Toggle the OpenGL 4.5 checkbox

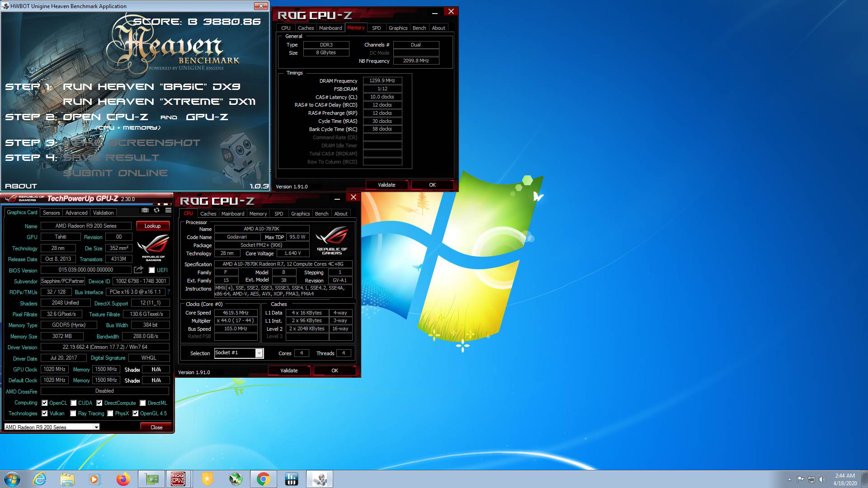click(x=135, y=413)
